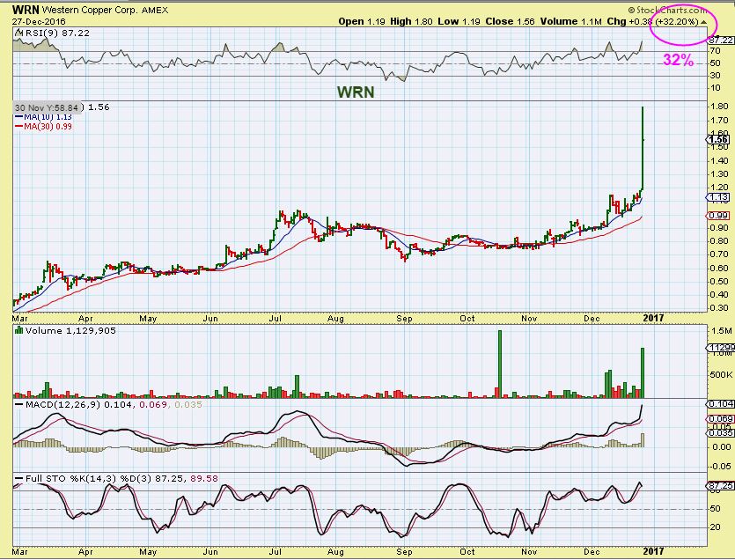Screen dimensions: 735x560
Task: Click the green volume bars icon beside Volume
Action: (18, 330)
